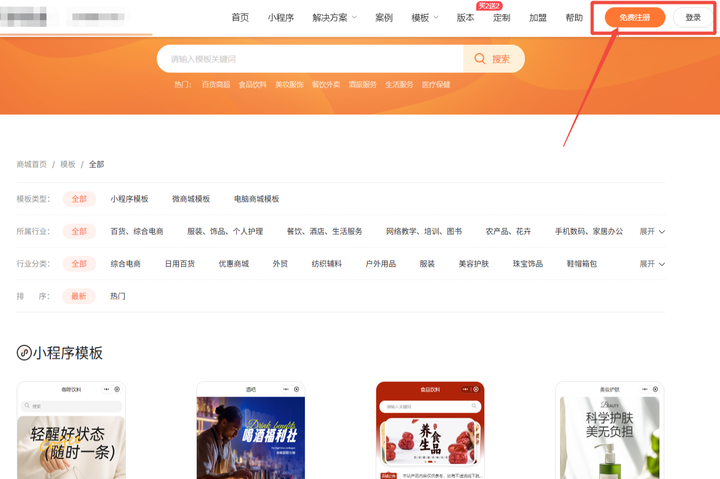This screenshot has width=720, height=479.
Task: Click the link icon beside 小程序模板 heading
Action: (24, 353)
